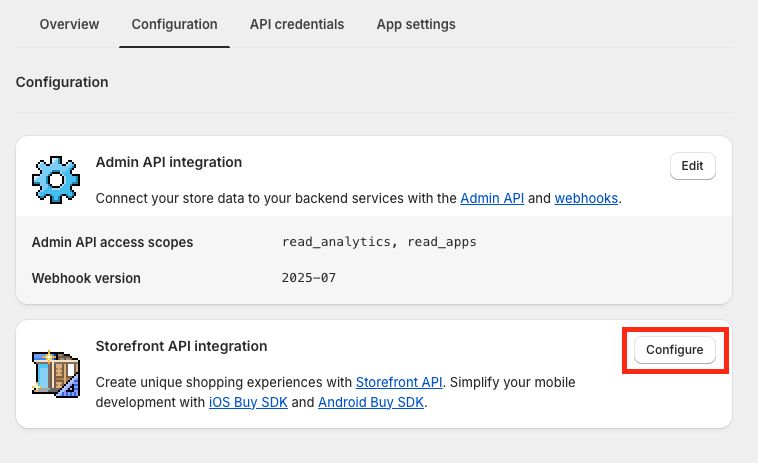Screen dimensions: 758x463
Task: Click the Admin API access scopes label
Action: click(112, 242)
